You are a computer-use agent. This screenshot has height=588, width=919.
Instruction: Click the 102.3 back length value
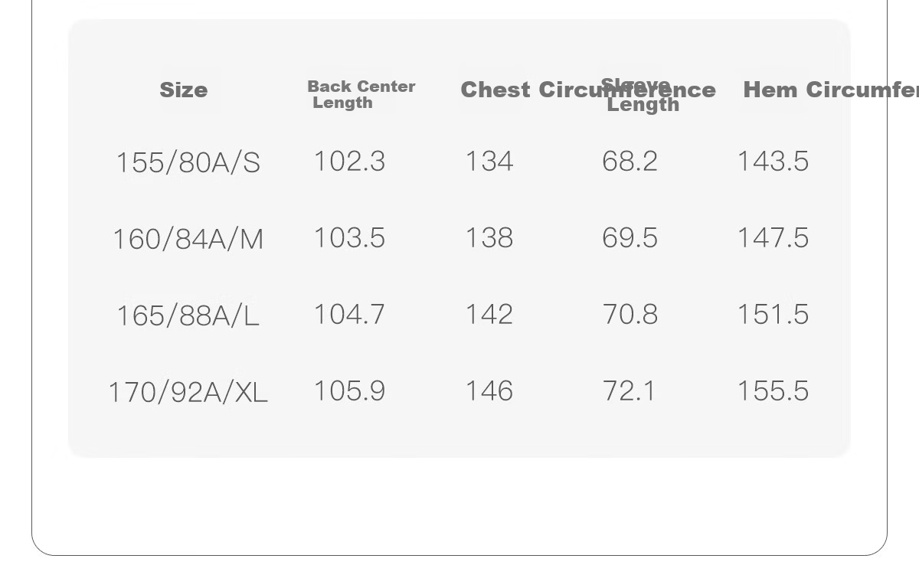click(x=350, y=162)
